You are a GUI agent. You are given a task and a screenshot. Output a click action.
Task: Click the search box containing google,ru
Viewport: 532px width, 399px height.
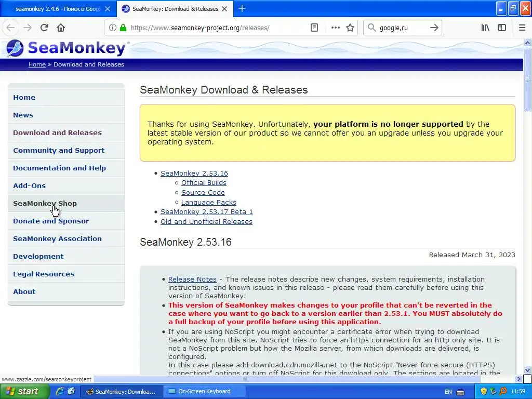point(402,28)
